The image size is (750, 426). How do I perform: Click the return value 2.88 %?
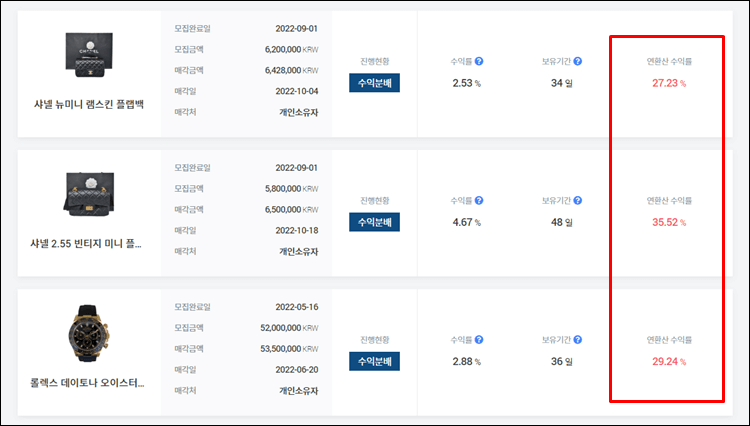coord(467,361)
